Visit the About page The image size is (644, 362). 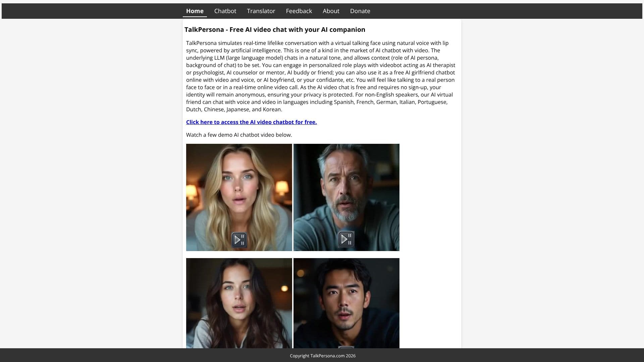pos(331,11)
